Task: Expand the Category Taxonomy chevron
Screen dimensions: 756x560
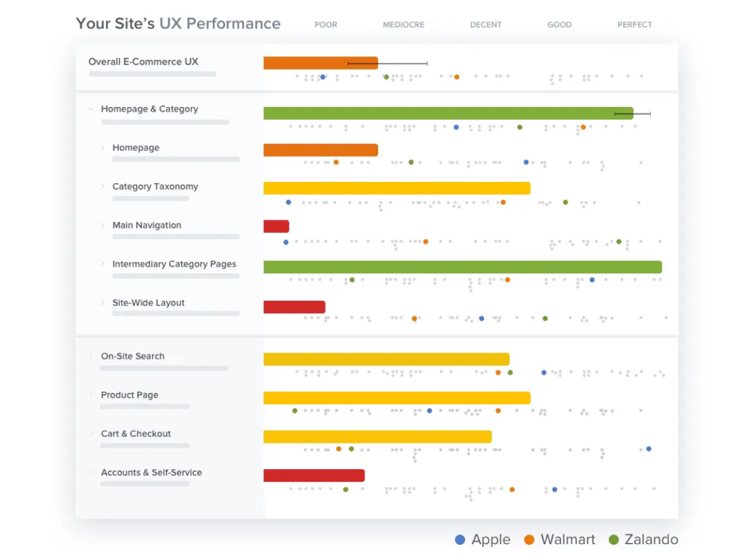Action: (102, 186)
